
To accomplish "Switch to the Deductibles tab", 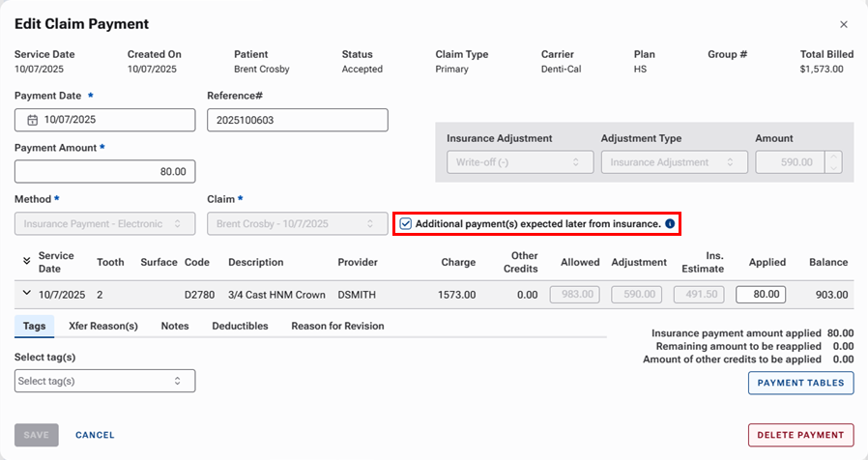I will point(240,326).
